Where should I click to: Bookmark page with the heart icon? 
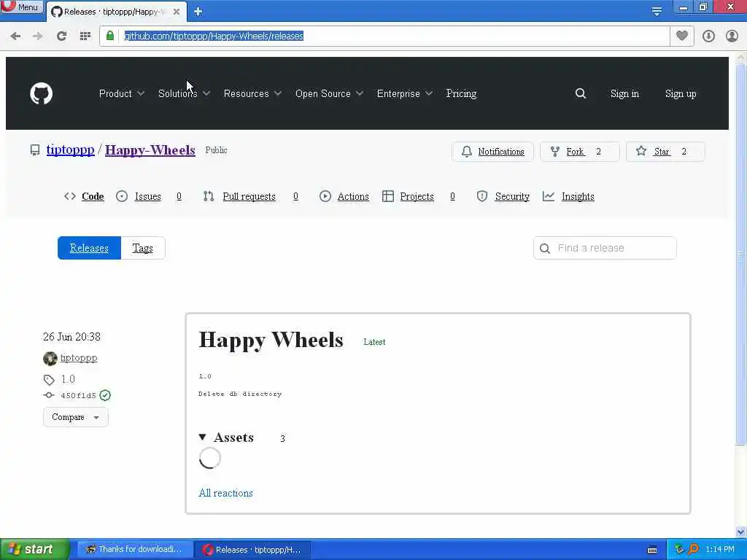pyautogui.click(x=682, y=36)
